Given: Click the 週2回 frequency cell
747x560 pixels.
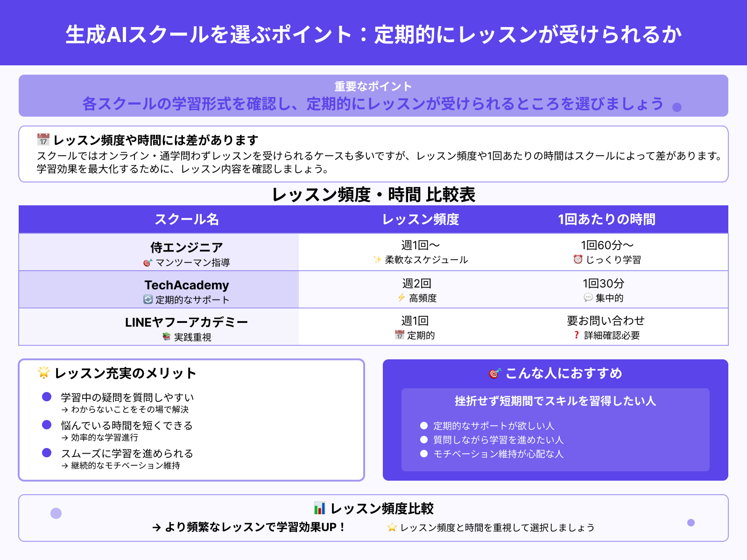Looking at the screenshot, I should pyautogui.click(x=417, y=283).
